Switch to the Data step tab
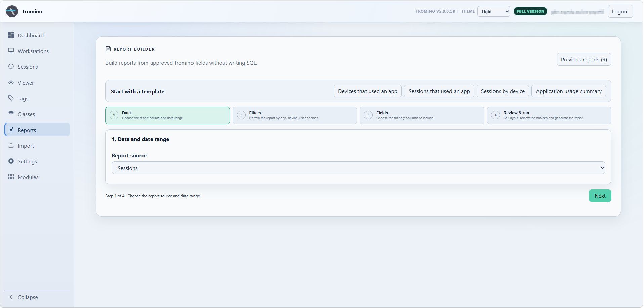This screenshot has width=644, height=308. (168, 115)
